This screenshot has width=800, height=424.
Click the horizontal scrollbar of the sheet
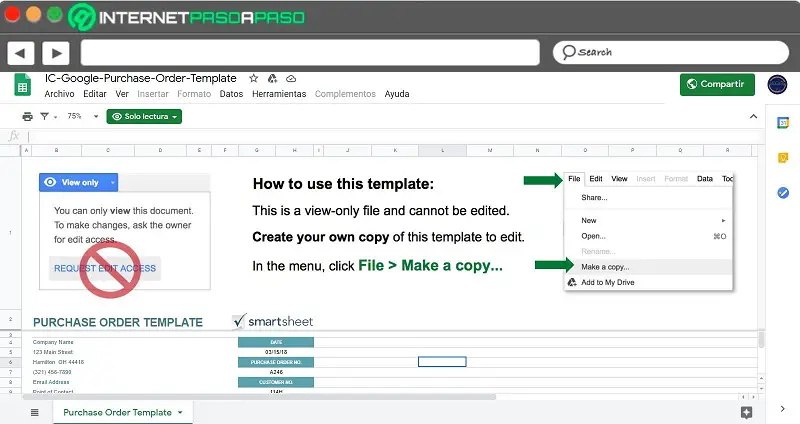pos(259,396)
